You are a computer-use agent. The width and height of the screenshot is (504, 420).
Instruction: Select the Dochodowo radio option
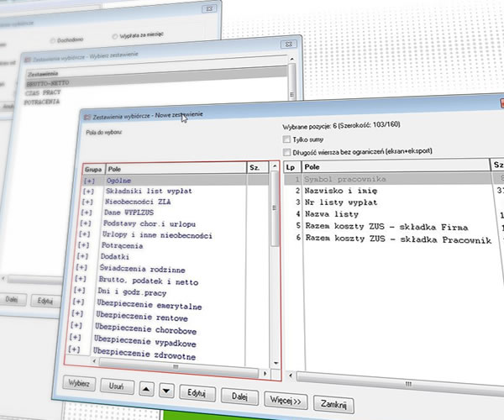pos(53,40)
